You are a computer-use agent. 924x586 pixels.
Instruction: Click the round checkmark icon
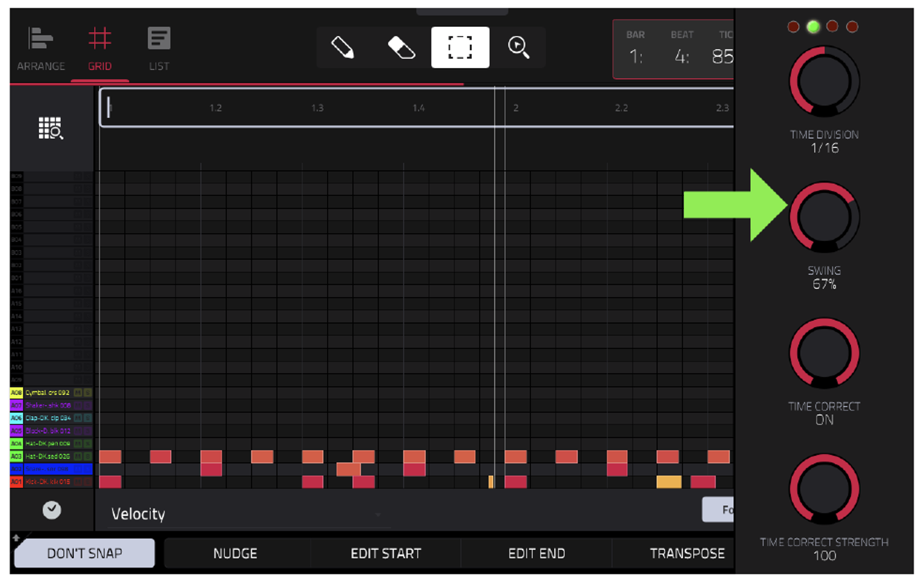click(x=52, y=510)
